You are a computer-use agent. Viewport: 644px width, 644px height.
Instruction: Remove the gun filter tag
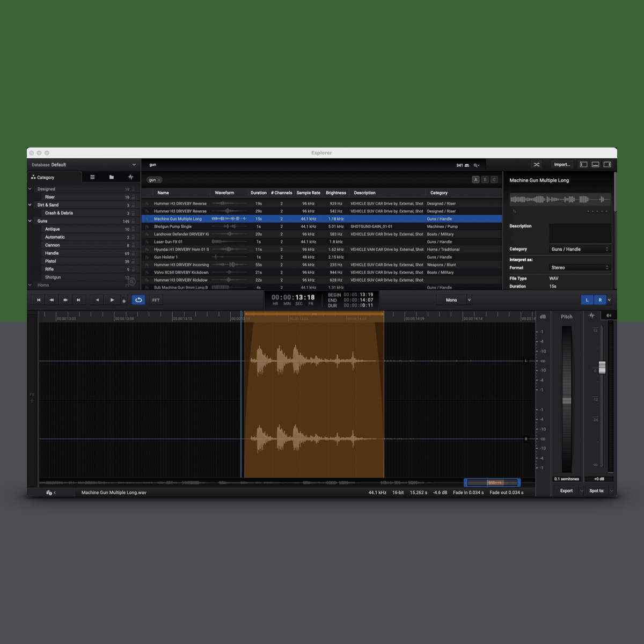[x=159, y=179]
